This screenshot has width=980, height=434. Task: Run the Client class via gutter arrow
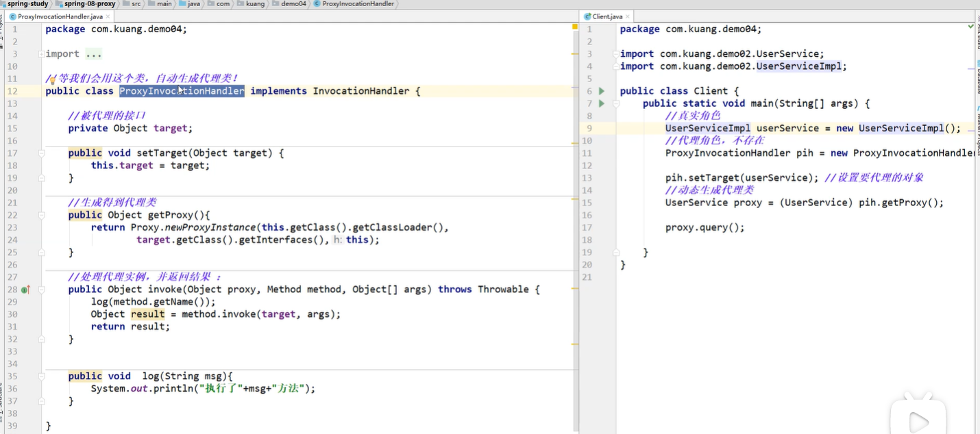point(602,91)
